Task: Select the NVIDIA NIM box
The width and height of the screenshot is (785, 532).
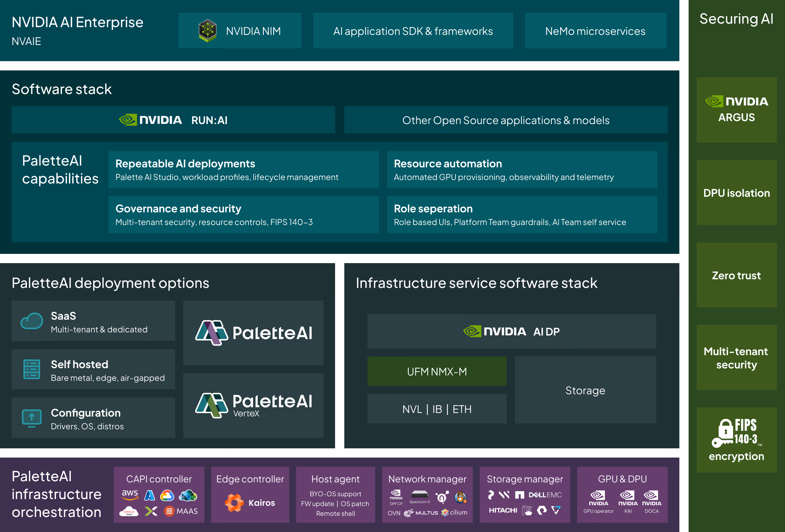Action: tap(240, 31)
